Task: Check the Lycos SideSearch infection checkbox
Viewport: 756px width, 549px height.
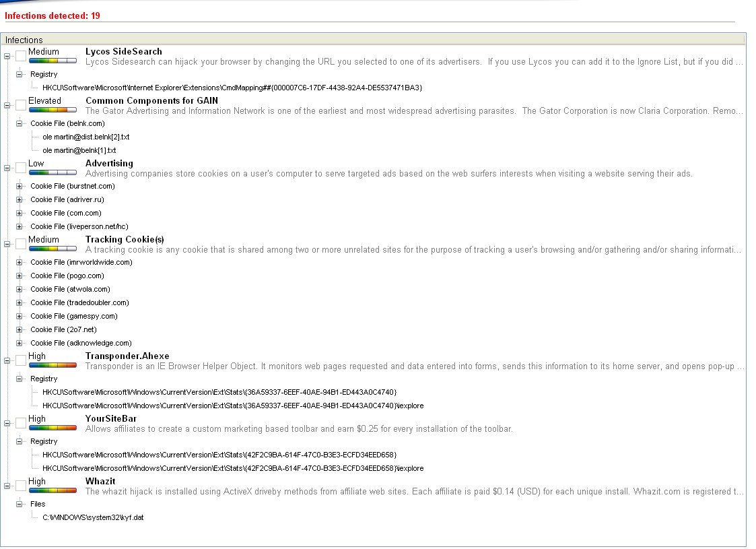Action: click(21, 56)
